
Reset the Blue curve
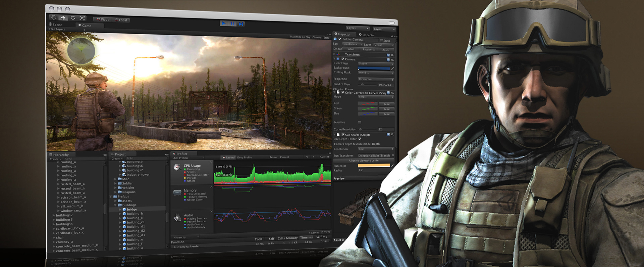pos(387,114)
